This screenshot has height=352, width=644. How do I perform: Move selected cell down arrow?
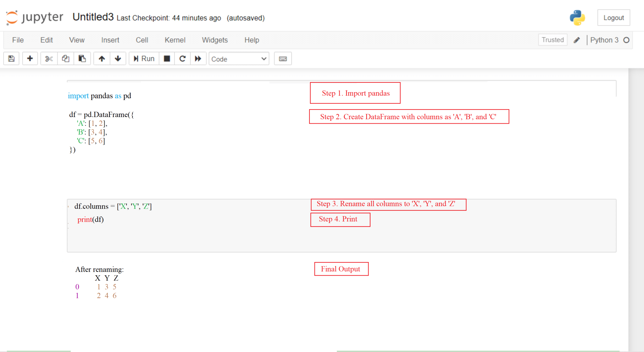[x=118, y=59]
